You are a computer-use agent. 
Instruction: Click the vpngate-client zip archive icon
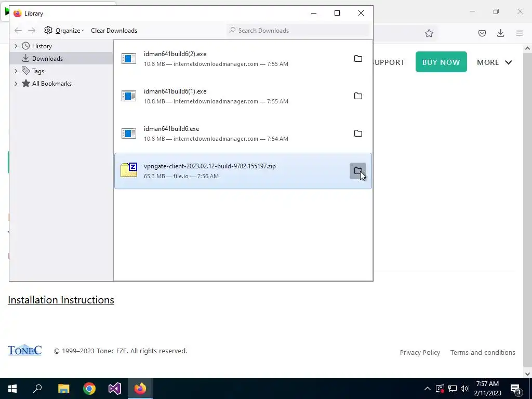pos(129,170)
